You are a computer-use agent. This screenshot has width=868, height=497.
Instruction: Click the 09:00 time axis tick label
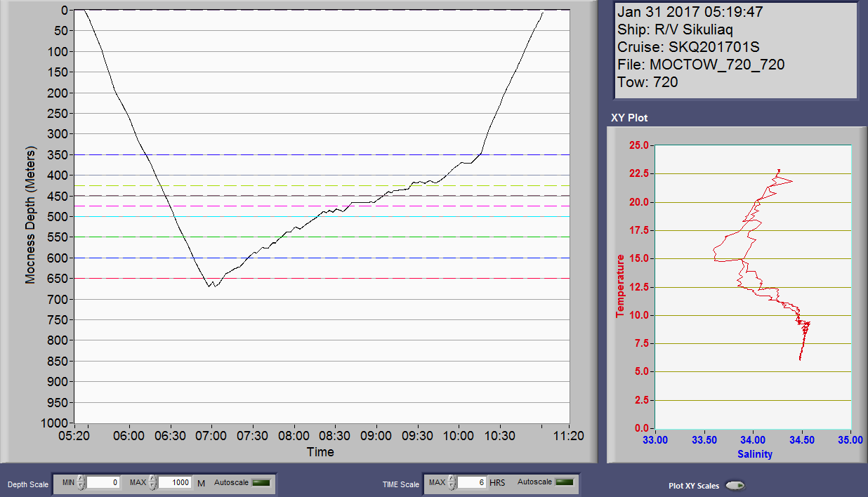tap(376, 436)
